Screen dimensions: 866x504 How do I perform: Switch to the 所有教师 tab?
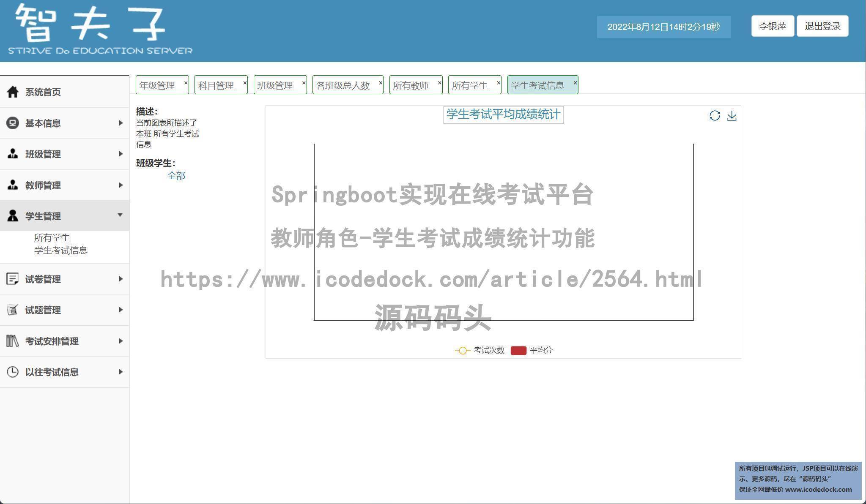pos(411,85)
